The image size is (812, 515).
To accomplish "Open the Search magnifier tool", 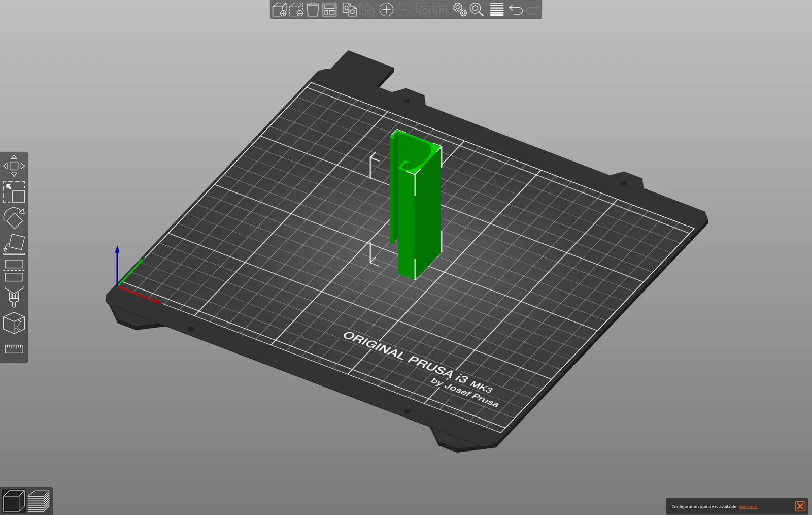I will pyautogui.click(x=477, y=10).
